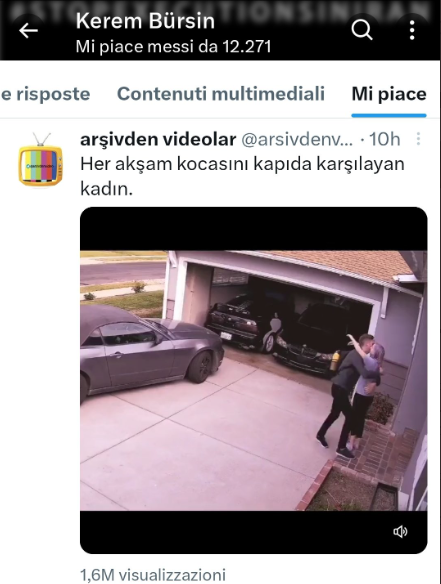
Task: Click Mi piace messi da 12.271 subtitle
Action: 173,47
